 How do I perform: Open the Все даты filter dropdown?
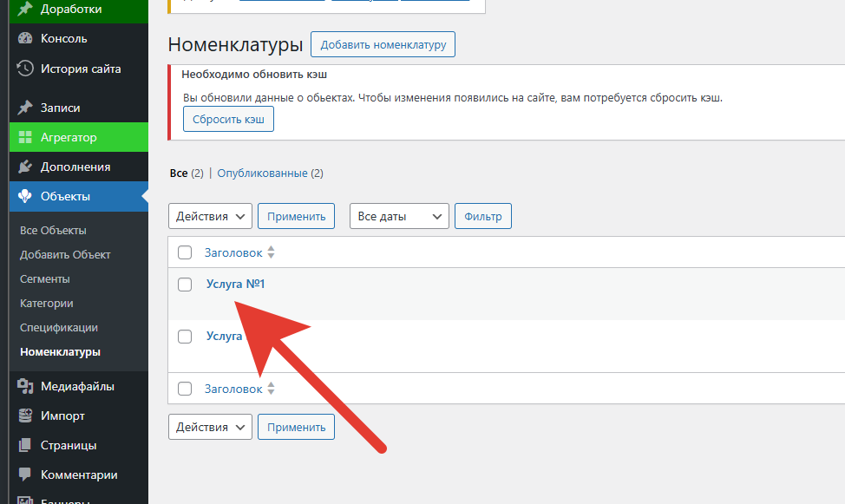[x=399, y=216]
